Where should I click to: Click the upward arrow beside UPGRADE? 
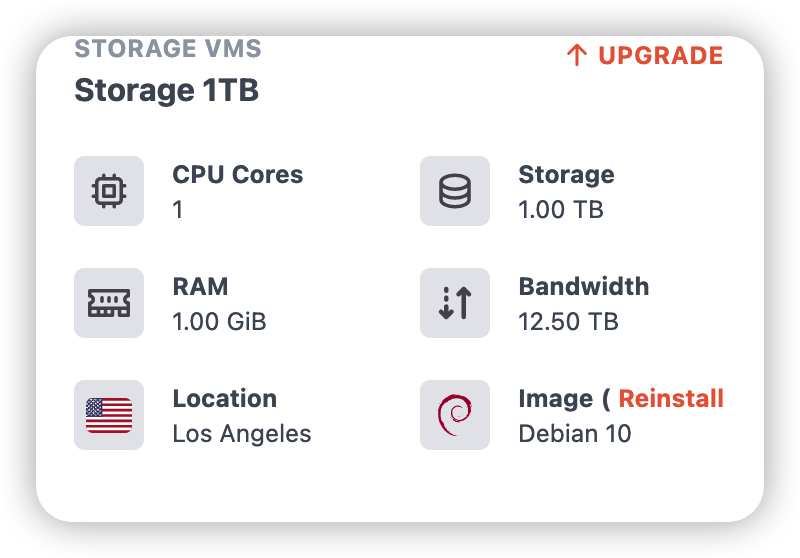tap(577, 55)
